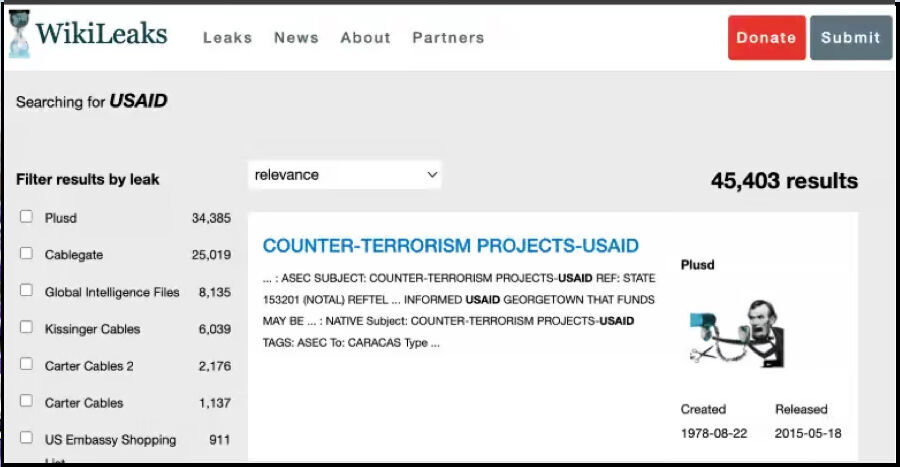900x467 pixels.
Task: Click the Submit button
Action: pos(851,38)
